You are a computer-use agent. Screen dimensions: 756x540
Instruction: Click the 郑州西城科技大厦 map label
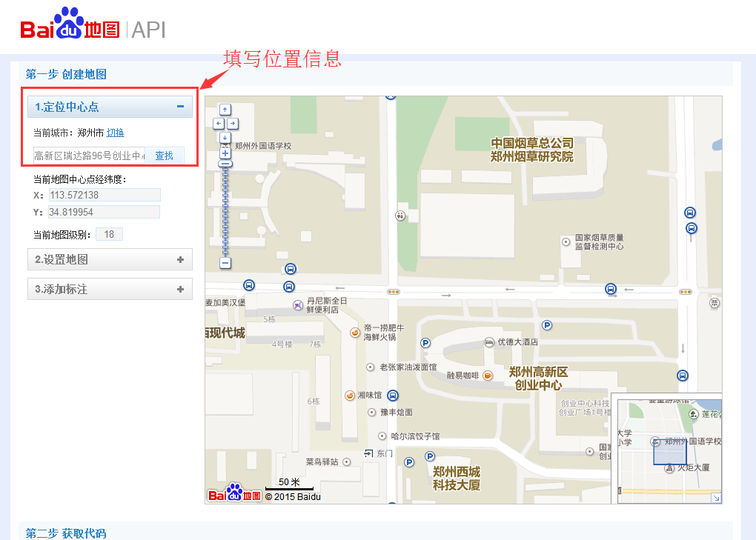(x=457, y=479)
